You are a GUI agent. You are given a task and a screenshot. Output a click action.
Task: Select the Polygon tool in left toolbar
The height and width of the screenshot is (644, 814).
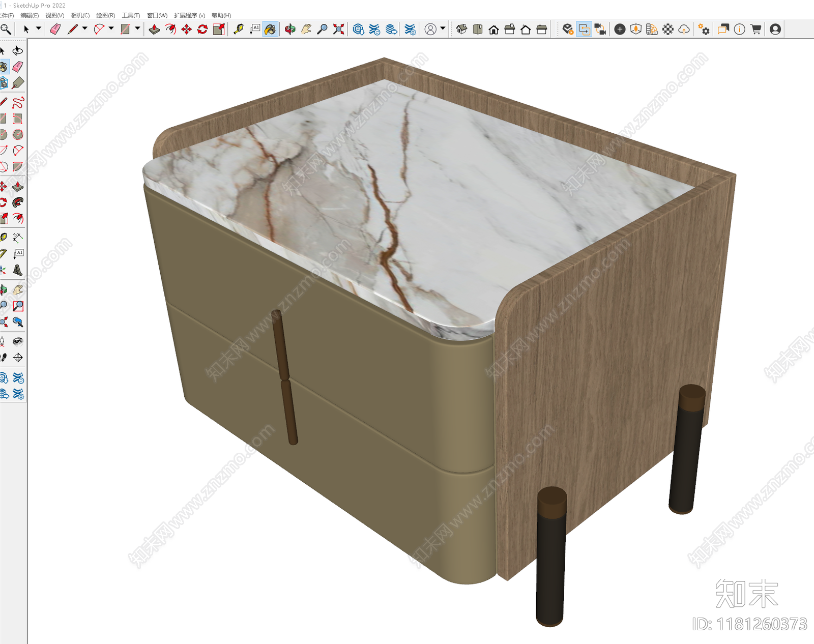[x=18, y=135]
